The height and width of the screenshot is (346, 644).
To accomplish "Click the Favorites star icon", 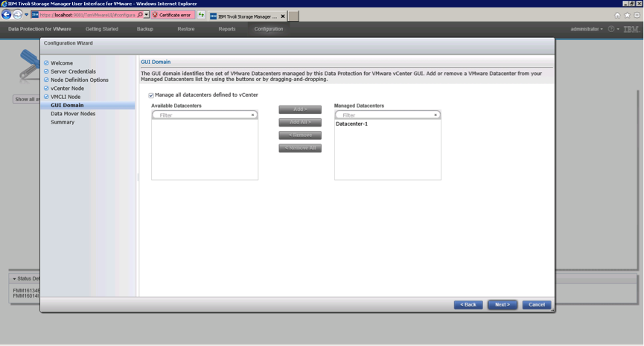I will coord(627,15).
